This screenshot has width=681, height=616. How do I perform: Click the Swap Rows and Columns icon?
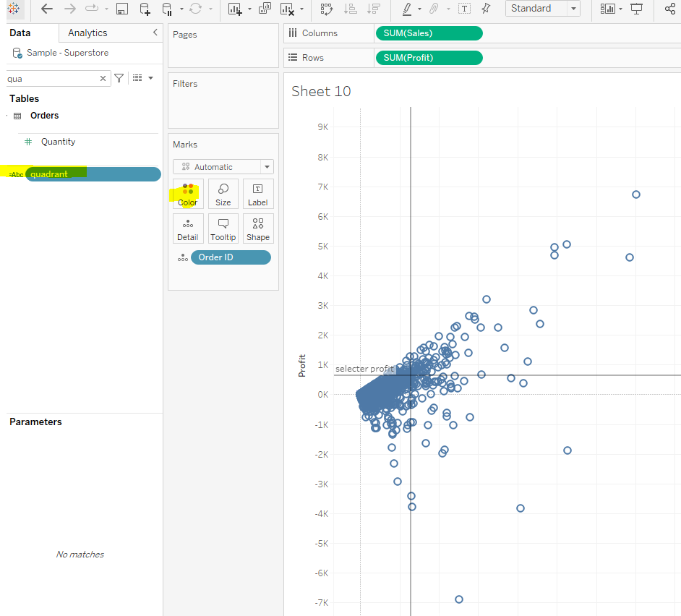pyautogui.click(x=327, y=9)
